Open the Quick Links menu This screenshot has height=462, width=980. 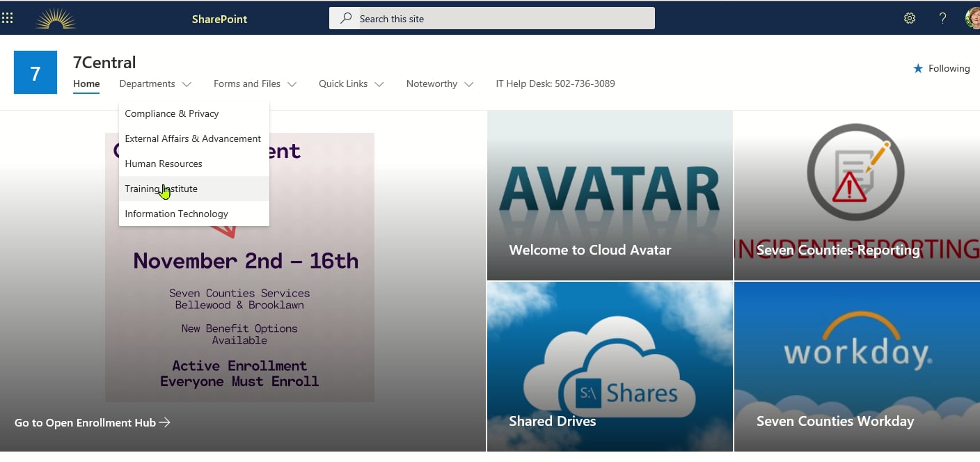(x=343, y=83)
